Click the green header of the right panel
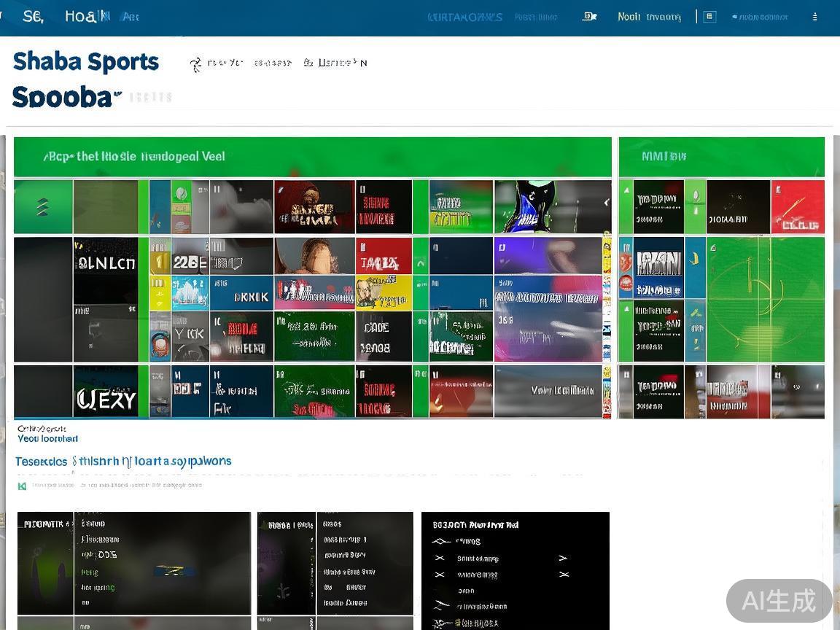Screen dimensions: 840x630 tap(721, 156)
